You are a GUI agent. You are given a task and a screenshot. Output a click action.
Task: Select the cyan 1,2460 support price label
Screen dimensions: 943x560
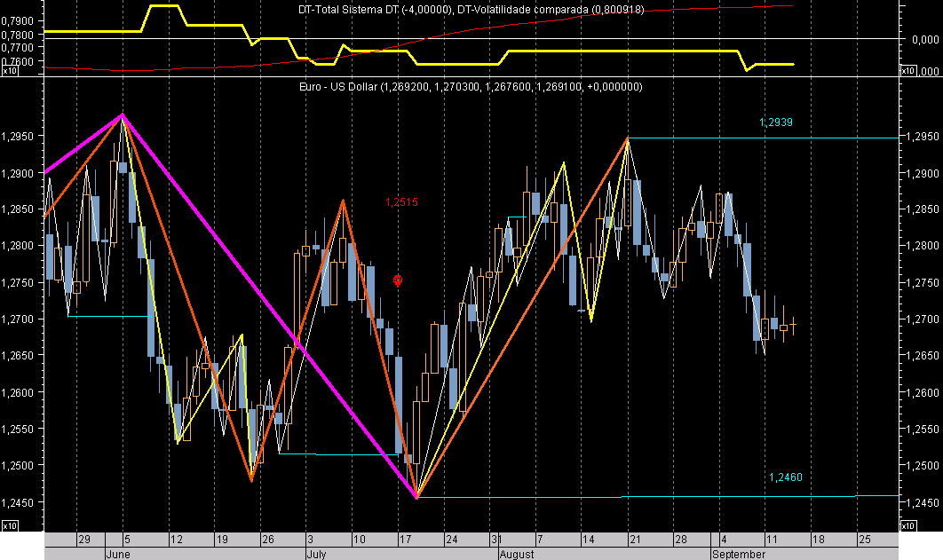click(788, 477)
